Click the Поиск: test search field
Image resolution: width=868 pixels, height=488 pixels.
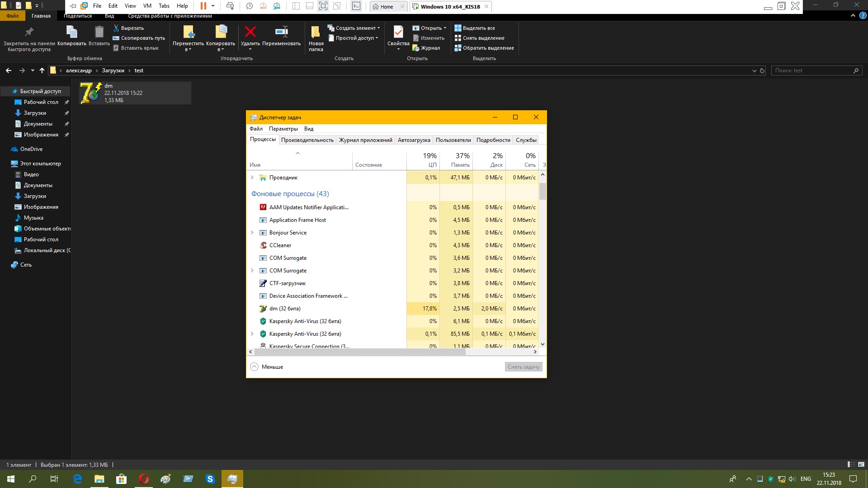(x=811, y=70)
